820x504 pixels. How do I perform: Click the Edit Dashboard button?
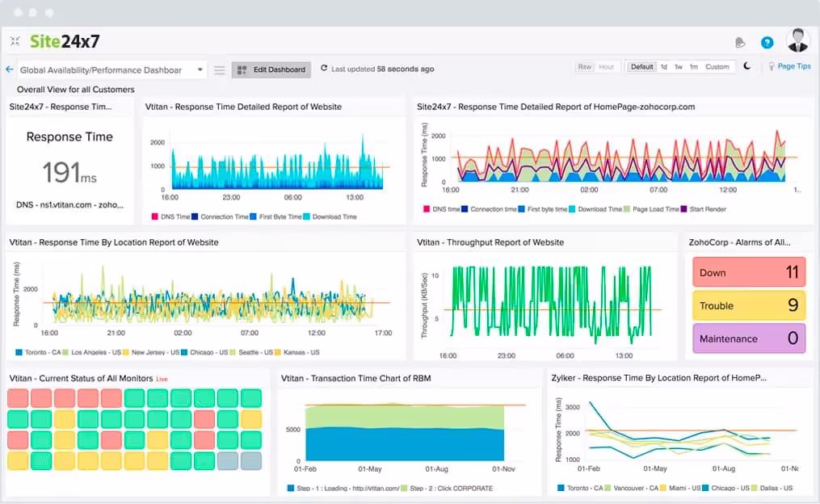[x=271, y=69]
